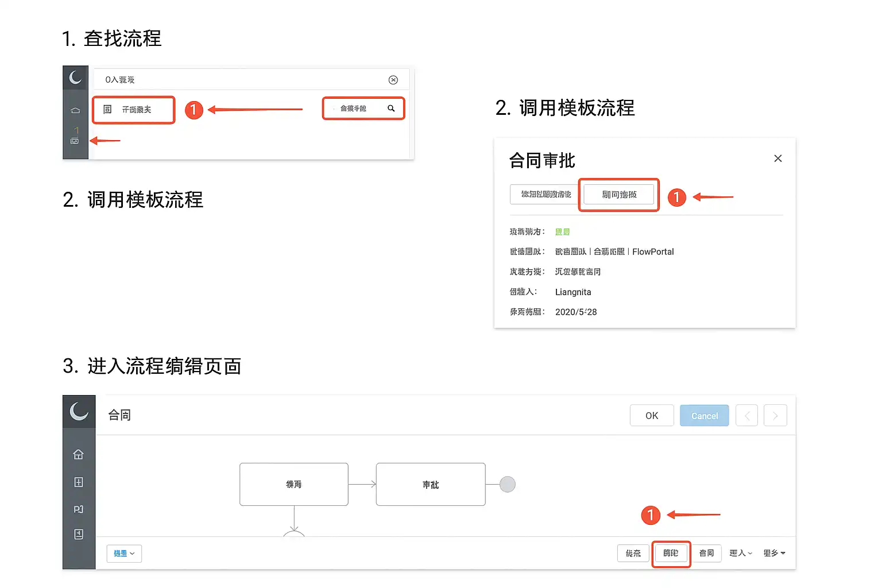Open the bottom document icon in the editor sidebar

pyautogui.click(x=79, y=535)
